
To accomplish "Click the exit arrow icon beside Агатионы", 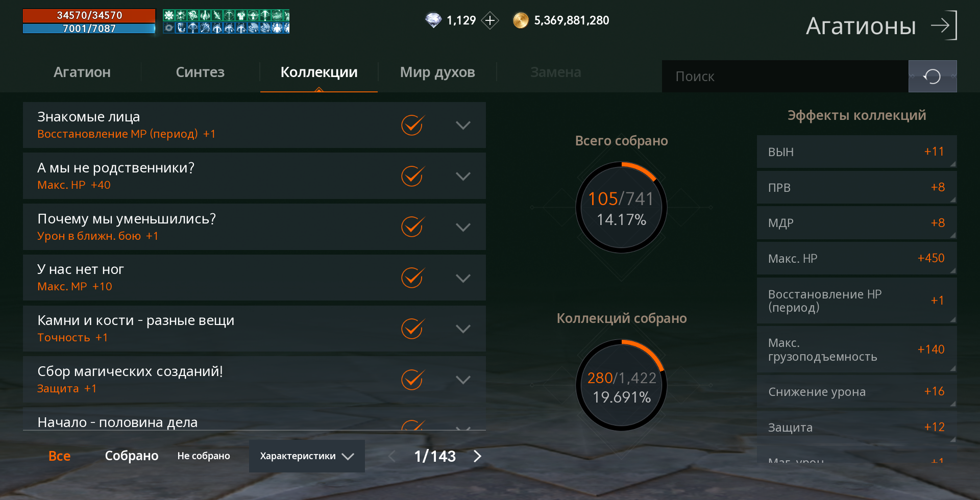I will [943, 25].
